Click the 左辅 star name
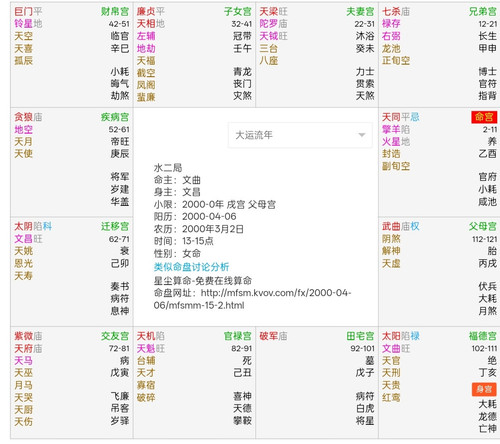 [x=146, y=36]
